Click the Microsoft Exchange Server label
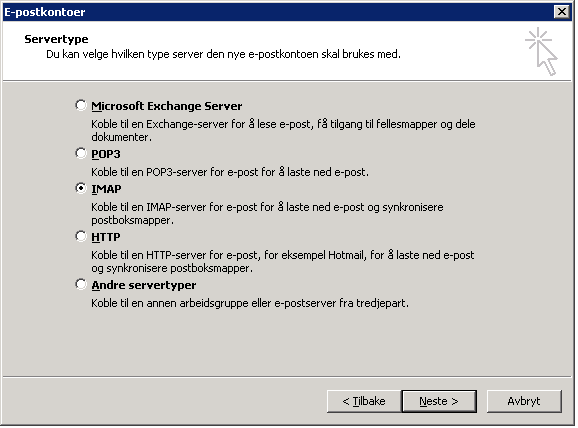 click(167, 106)
